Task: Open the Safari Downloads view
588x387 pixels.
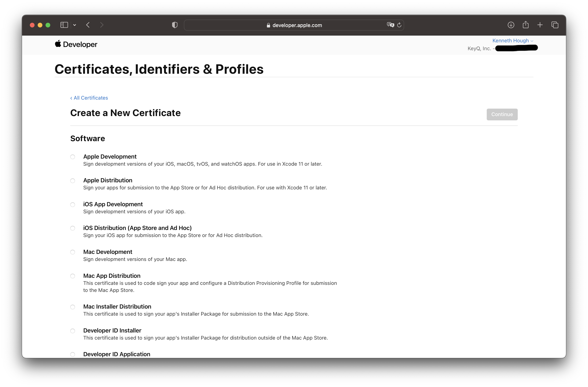Action: coord(511,25)
